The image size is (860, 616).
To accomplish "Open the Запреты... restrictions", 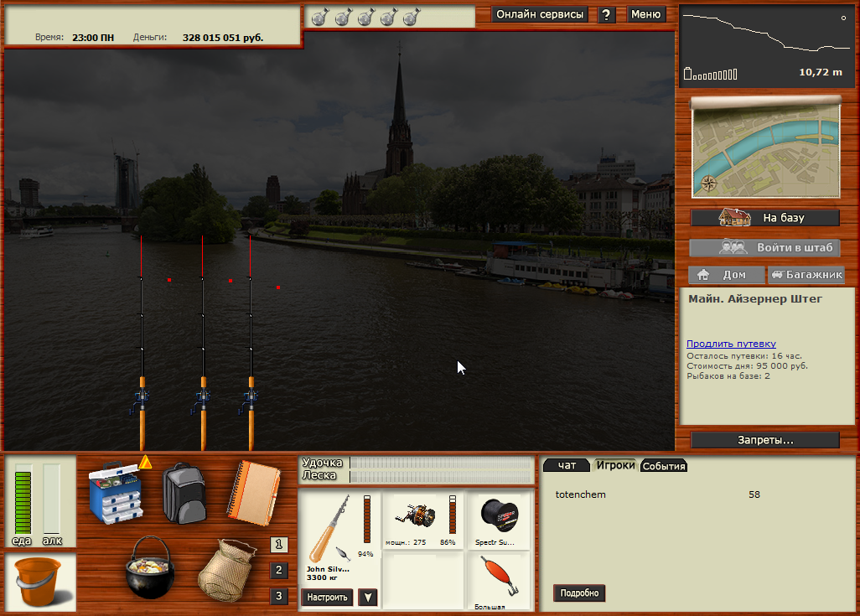I will pos(765,440).
